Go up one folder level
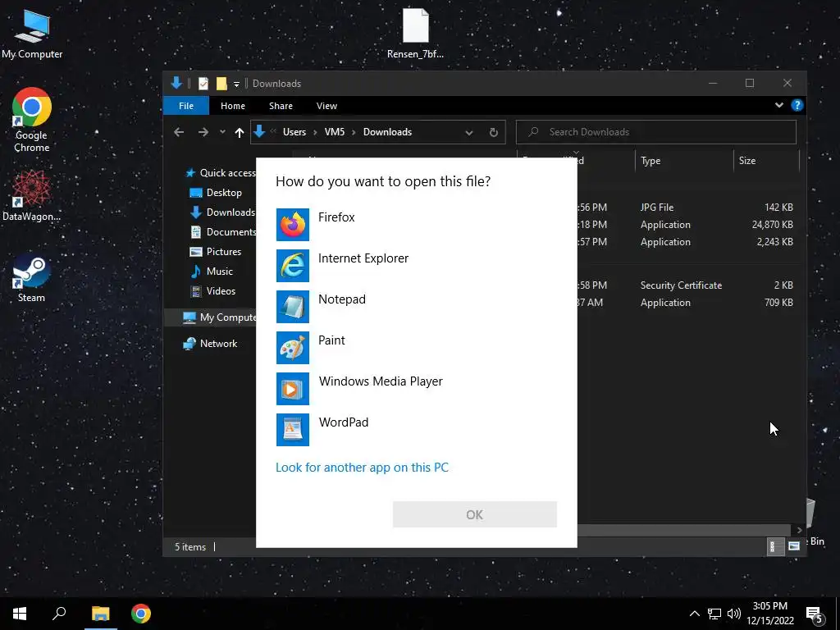 (240, 132)
